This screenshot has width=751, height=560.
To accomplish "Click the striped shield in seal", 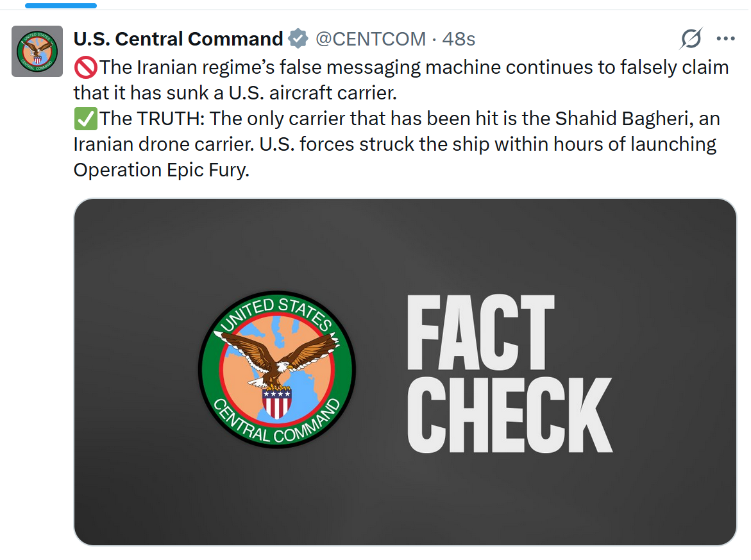I will point(277,403).
